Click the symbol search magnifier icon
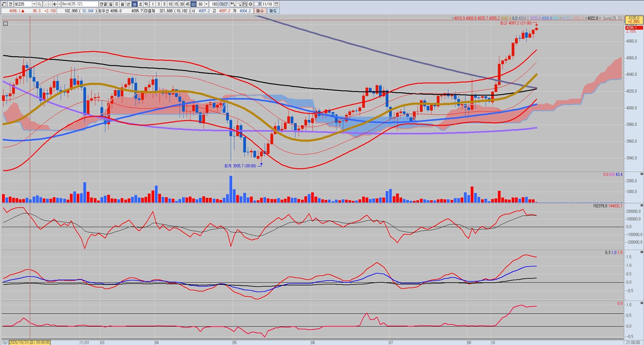The height and width of the screenshot is (345, 644). click(x=39, y=4)
